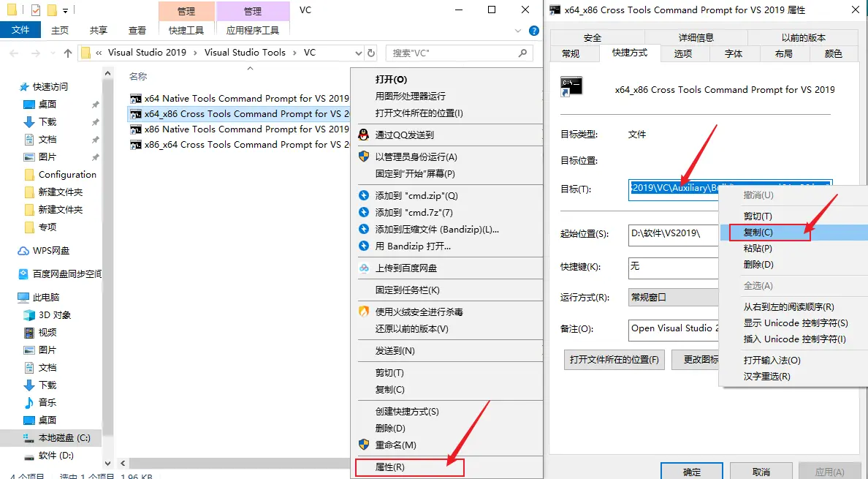Click the 起始位置 field showing D:\软件\VS2019\
This screenshot has width=868, height=479.
(673, 234)
